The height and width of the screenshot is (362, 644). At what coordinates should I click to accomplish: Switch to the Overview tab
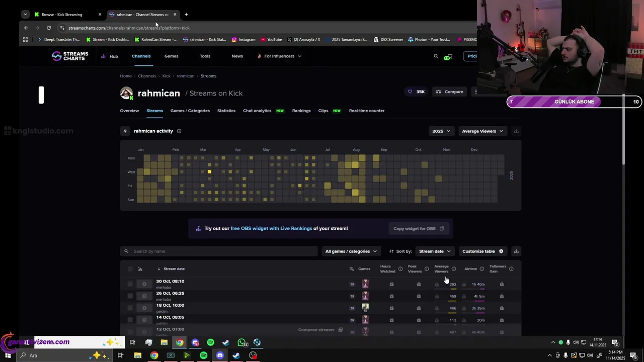[129, 111]
